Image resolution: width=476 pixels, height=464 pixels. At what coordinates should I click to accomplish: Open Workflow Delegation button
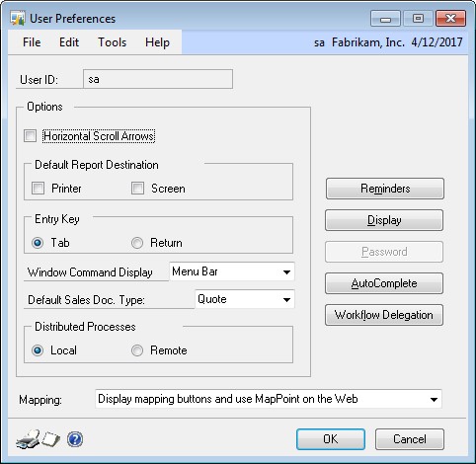[x=384, y=315]
